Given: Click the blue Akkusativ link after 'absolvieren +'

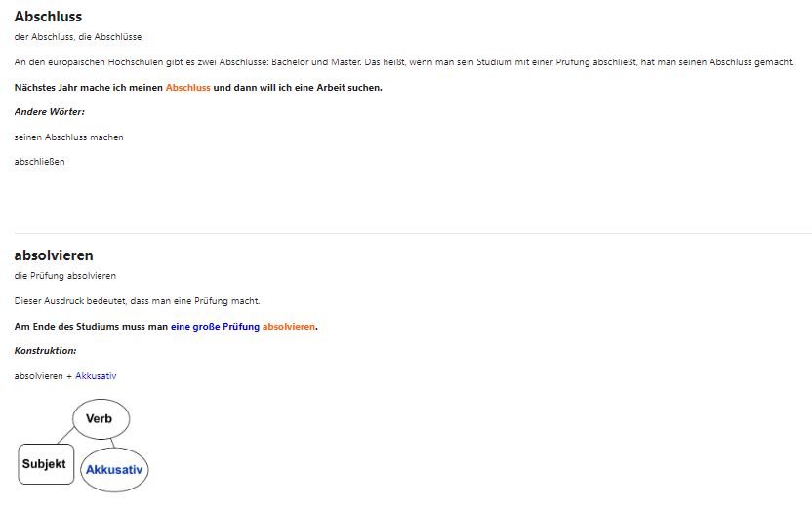Looking at the screenshot, I should tap(96, 376).
